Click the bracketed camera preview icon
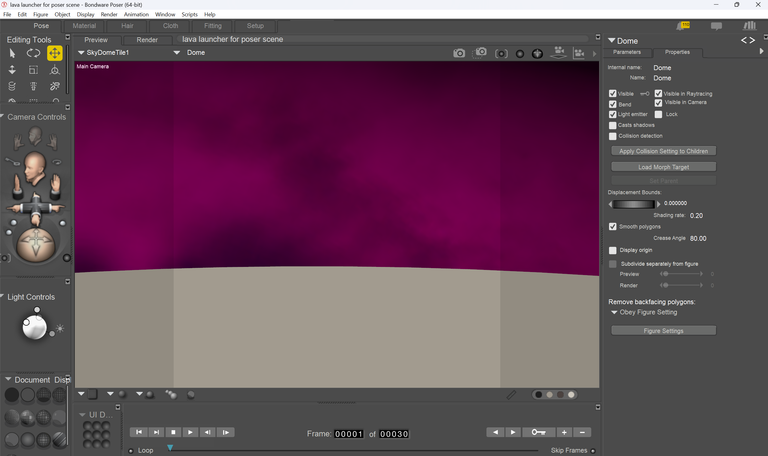Image resolution: width=768 pixels, height=456 pixels. tap(501, 53)
